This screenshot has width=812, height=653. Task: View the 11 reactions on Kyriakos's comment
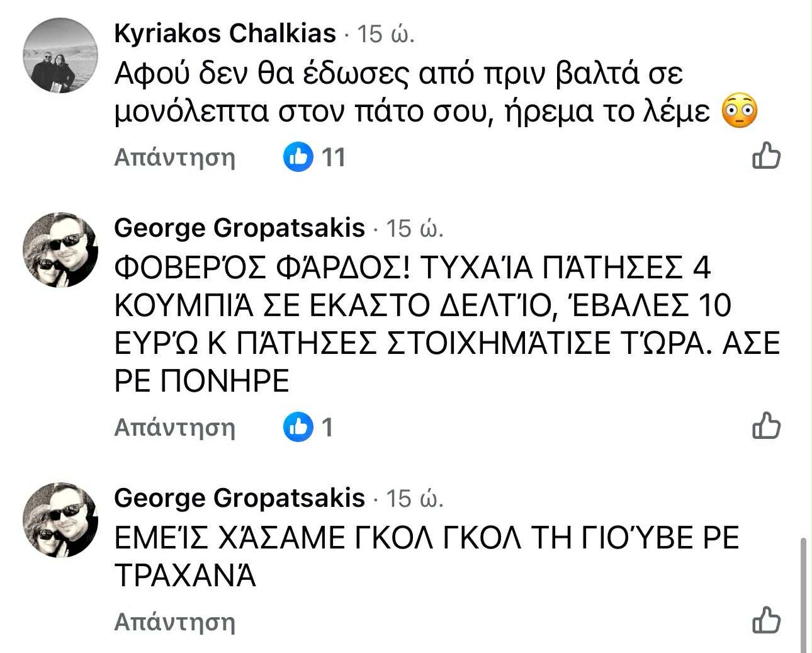333,157
